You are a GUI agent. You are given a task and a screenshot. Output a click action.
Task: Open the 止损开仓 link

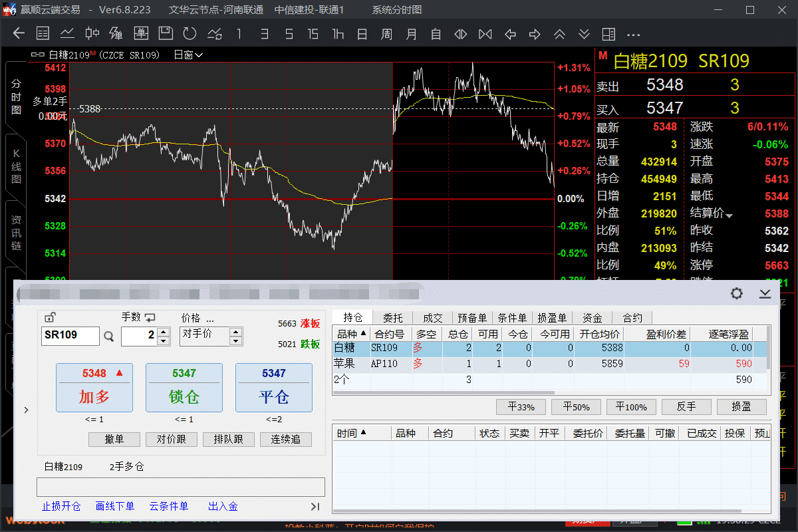click(61, 506)
